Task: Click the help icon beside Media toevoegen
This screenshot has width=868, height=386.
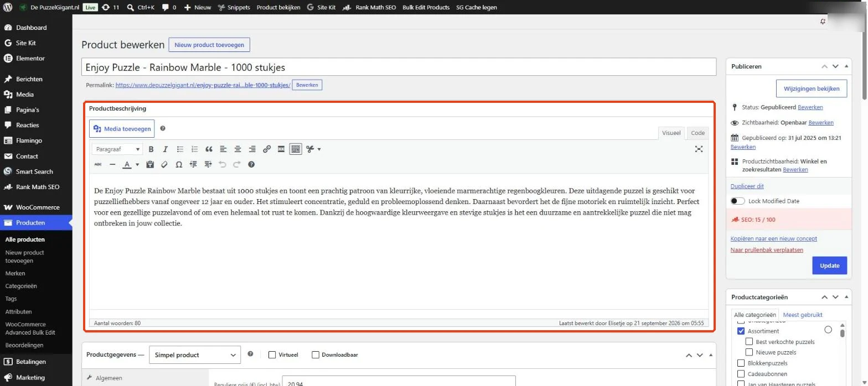Action: tap(163, 128)
